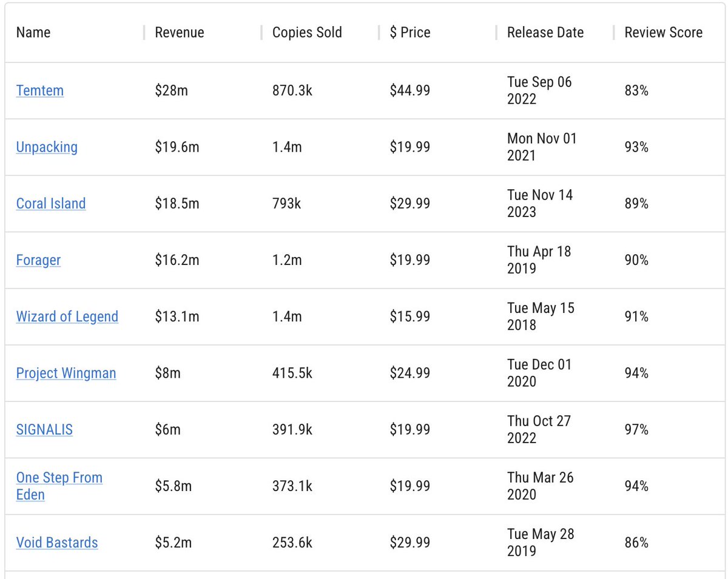
Task: Select the $18.5m revenue cell
Action: (x=177, y=203)
